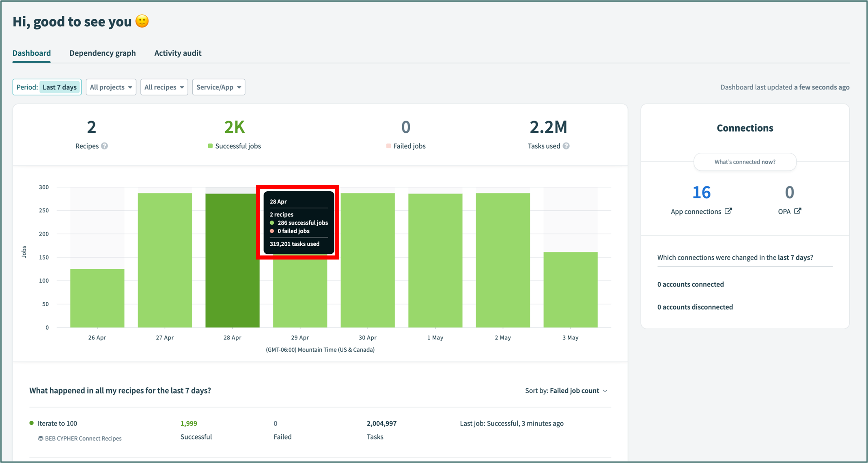Viewport: 868px width, 463px height.
Task: Click the 16 App connections count
Action: click(701, 193)
